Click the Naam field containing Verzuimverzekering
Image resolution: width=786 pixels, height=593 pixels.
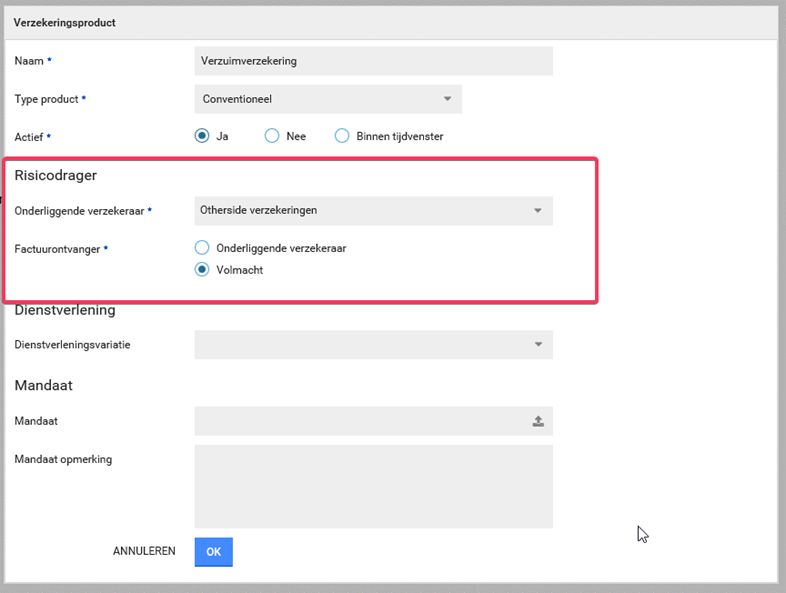[373, 61]
